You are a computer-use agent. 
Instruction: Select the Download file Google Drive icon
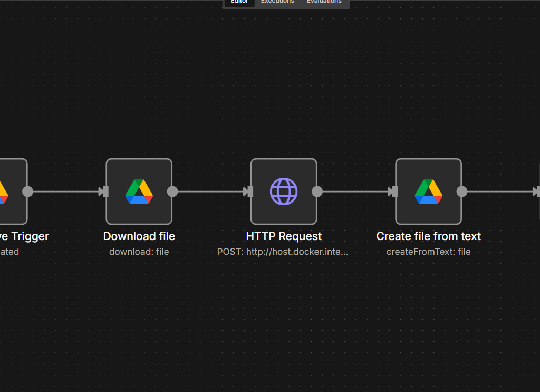pyautogui.click(x=139, y=192)
